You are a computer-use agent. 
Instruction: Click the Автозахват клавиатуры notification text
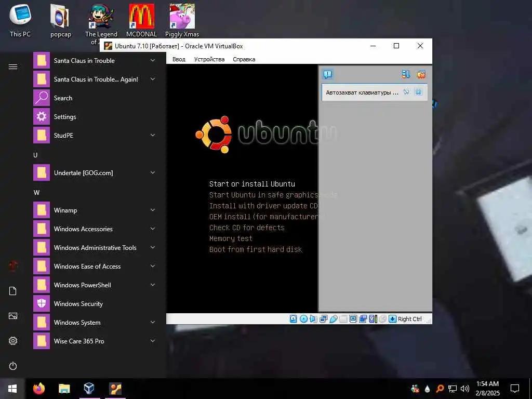pyautogui.click(x=362, y=92)
